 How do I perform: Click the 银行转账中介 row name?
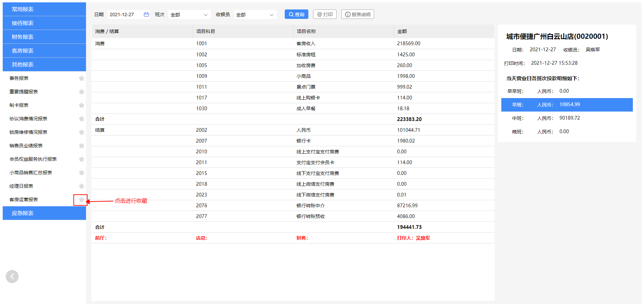[x=311, y=206]
